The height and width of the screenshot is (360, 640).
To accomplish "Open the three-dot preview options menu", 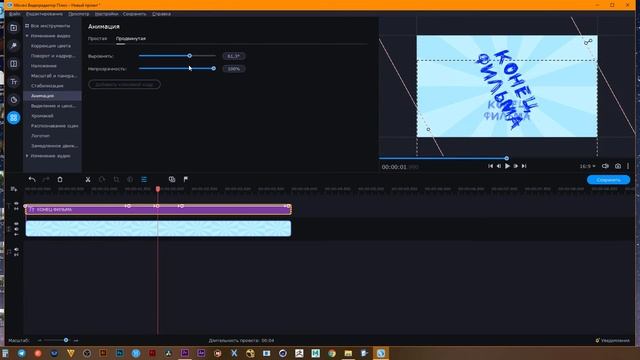I will pyautogui.click(x=628, y=166).
